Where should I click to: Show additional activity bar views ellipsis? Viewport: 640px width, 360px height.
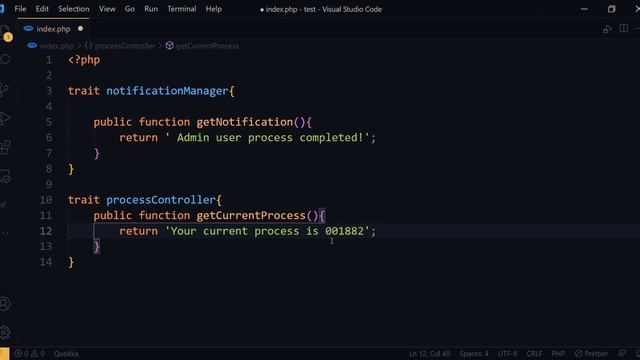tap(5, 233)
